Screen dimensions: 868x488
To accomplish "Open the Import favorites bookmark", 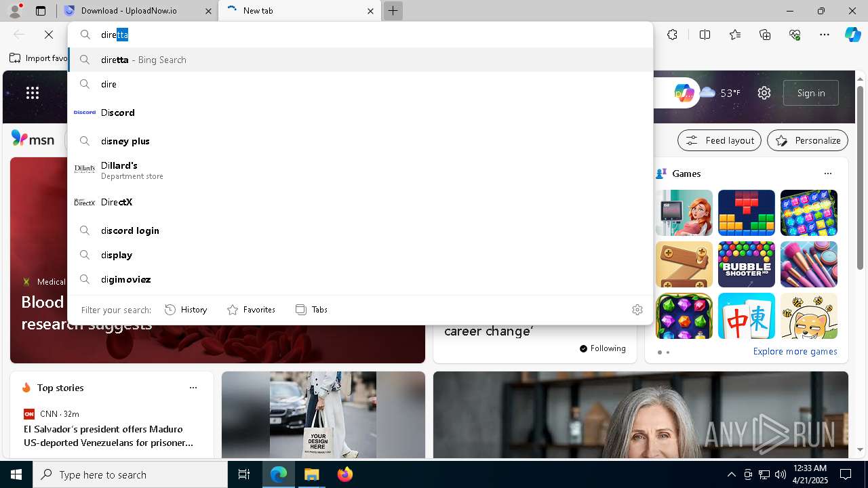I will click(x=38, y=58).
